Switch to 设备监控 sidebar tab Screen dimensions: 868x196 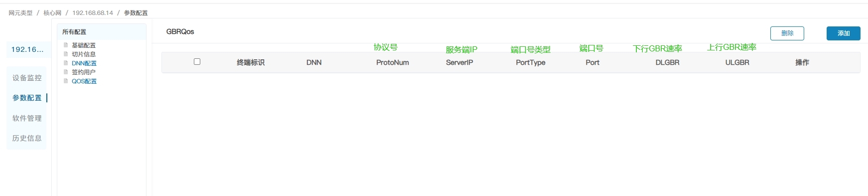[x=27, y=78]
